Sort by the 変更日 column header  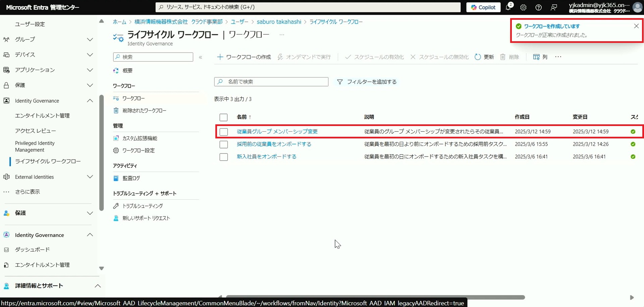click(x=580, y=117)
